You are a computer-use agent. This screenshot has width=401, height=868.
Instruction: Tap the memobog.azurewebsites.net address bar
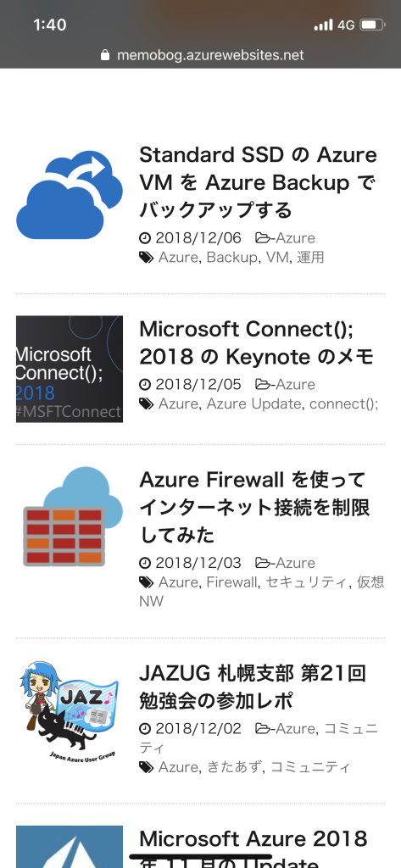pyautogui.click(x=203, y=55)
